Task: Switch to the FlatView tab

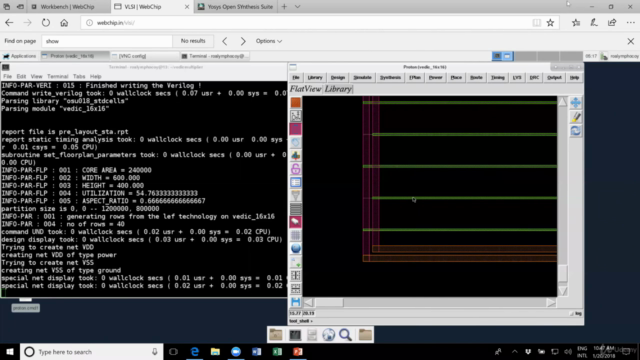Action: 306,89
